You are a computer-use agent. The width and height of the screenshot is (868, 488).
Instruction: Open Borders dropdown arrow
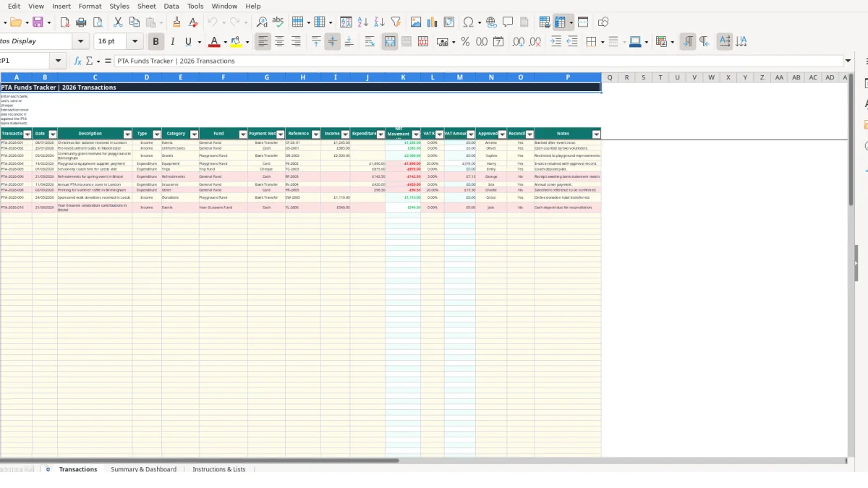(x=602, y=42)
